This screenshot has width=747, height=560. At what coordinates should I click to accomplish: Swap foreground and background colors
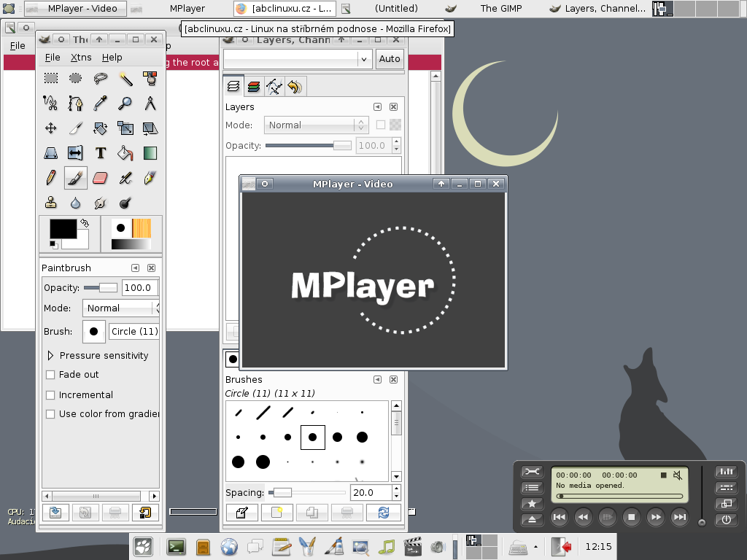coord(85,223)
